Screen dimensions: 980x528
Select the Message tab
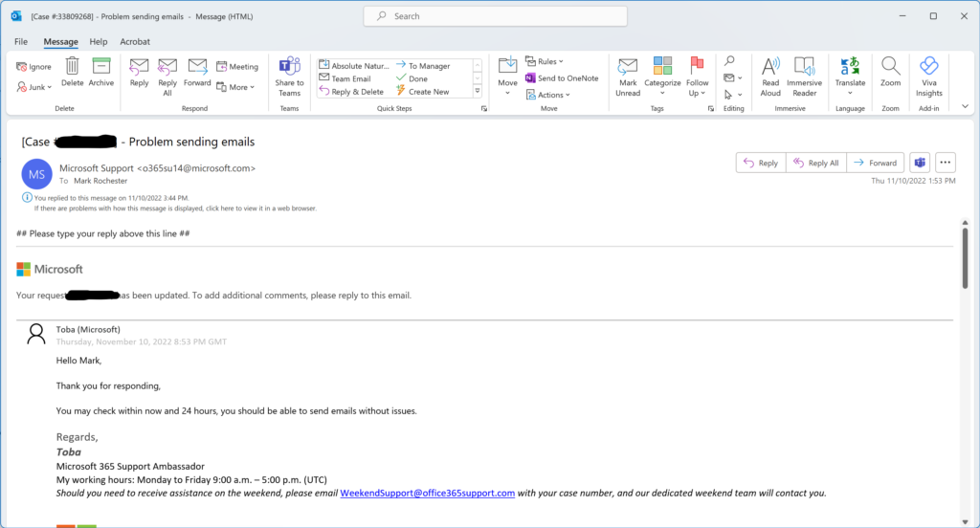tap(60, 42)
